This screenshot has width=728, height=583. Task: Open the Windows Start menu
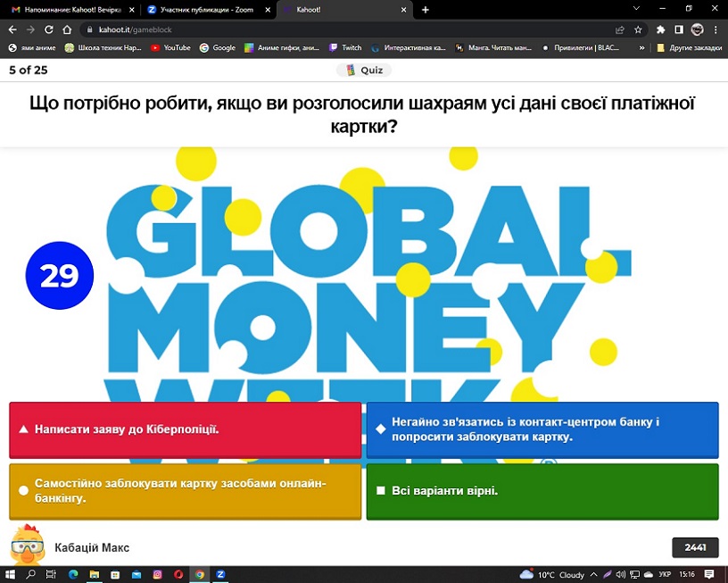tap(9, 575)
